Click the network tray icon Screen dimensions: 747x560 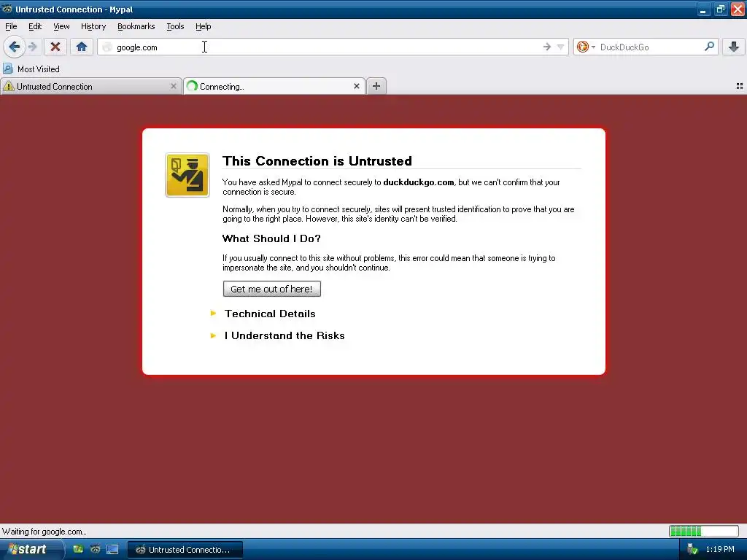point(692,549)
